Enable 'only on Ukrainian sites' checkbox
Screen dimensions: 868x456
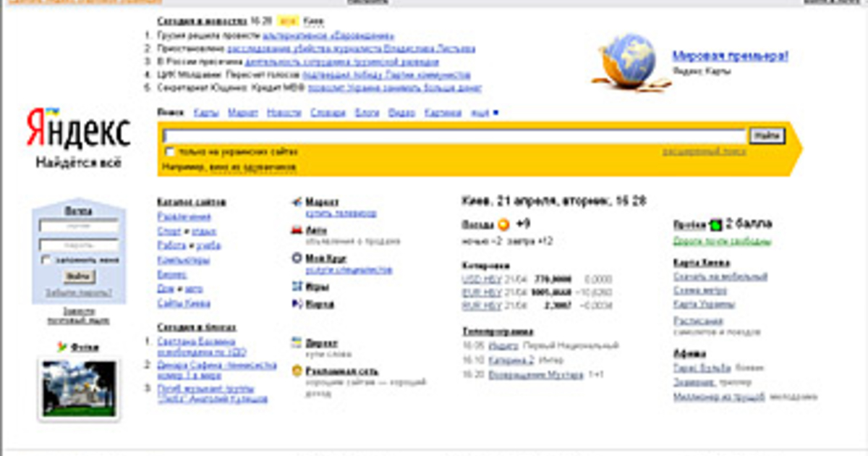(170, 152)
